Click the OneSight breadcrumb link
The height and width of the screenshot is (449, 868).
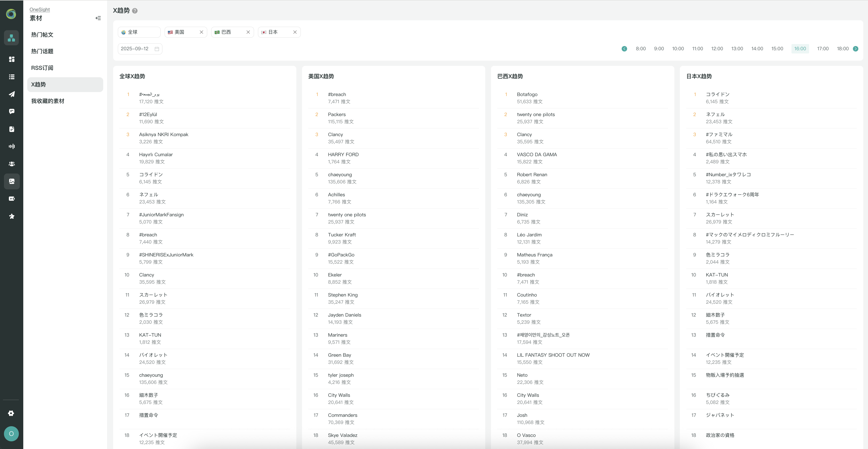(x=39, y=9)
